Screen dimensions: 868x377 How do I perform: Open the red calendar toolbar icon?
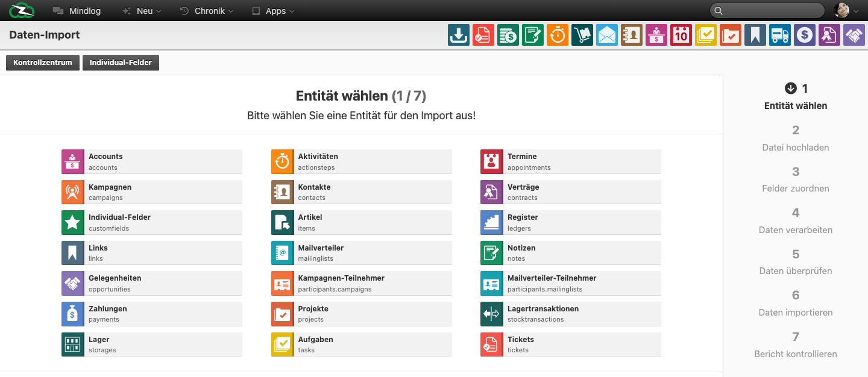click(x=681, y=35)
